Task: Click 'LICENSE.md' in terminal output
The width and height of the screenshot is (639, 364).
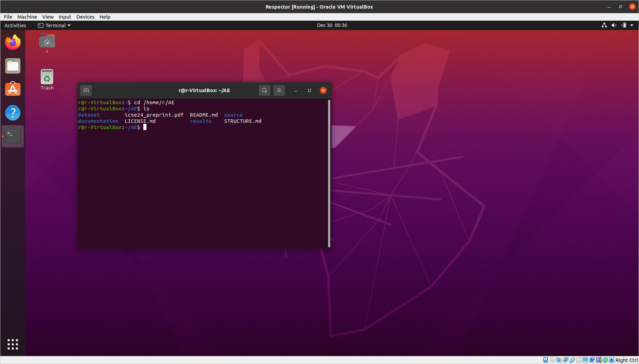Action: [x=140, y=121]
